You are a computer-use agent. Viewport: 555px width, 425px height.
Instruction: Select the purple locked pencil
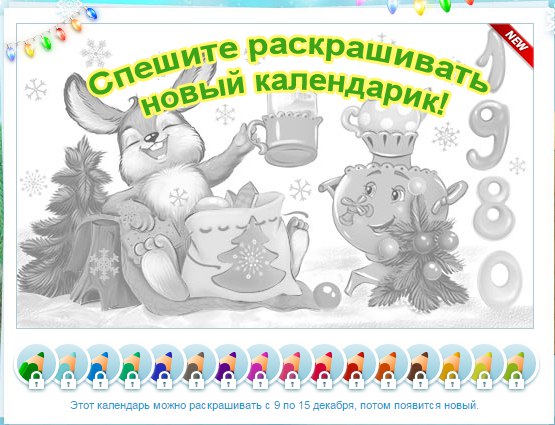pos(228,365)
